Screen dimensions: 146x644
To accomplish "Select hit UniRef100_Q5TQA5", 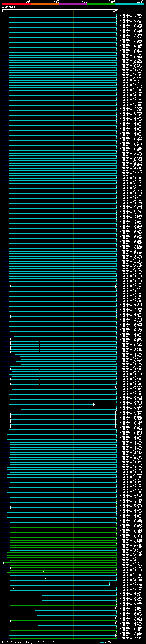I will (x=131, y=520).
